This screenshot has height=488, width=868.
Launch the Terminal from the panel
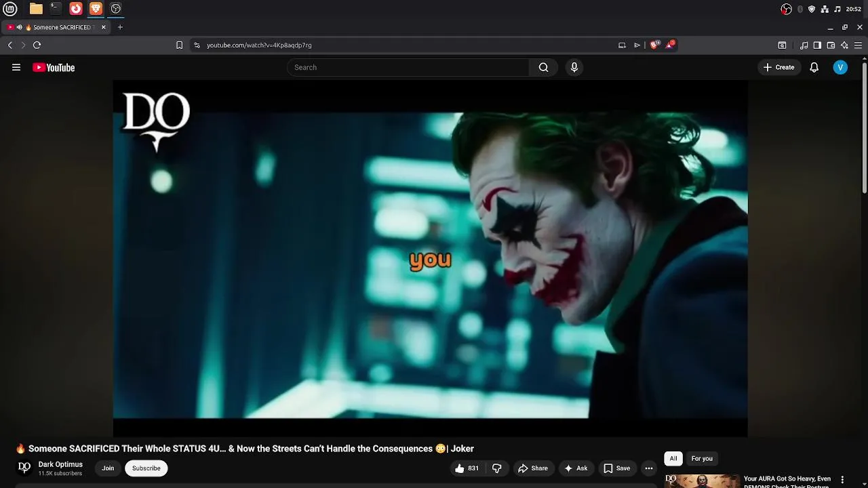(56, 9)
